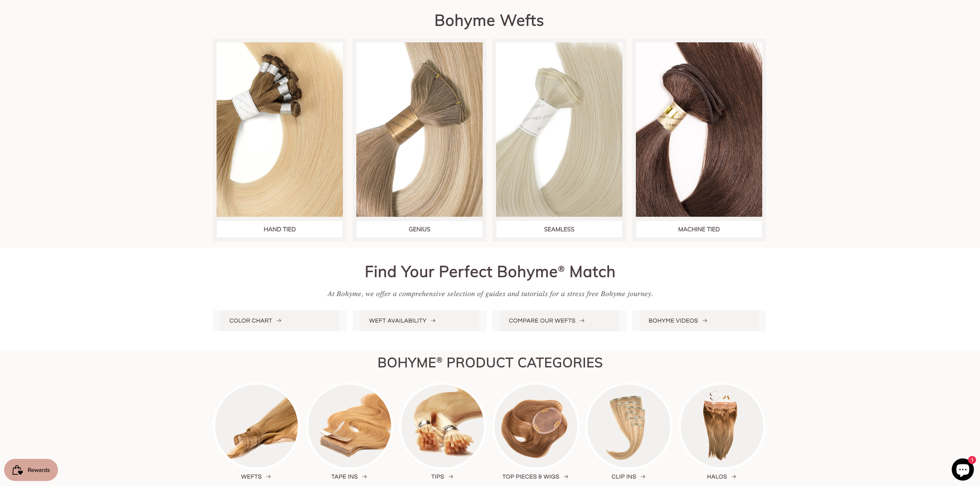Image resolution: width=980 pixels, height=486 pixels.
Task: Open the Clip Ins category circle image
Action: (x=629, y=426)
